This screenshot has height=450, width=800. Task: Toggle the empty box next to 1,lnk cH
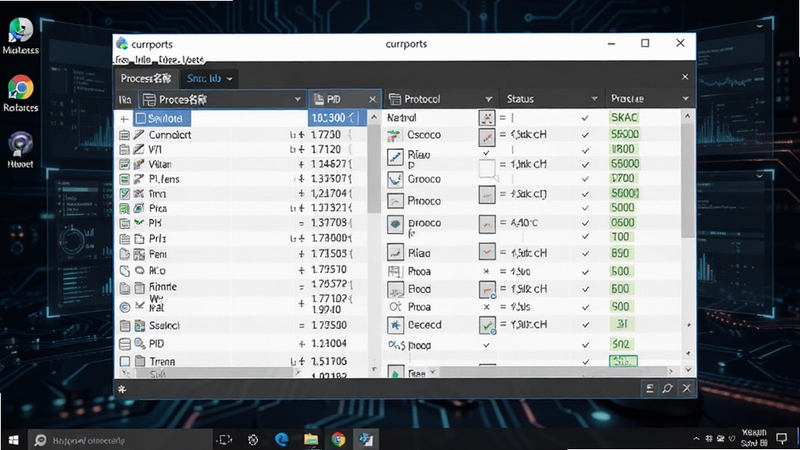(487, 168)
